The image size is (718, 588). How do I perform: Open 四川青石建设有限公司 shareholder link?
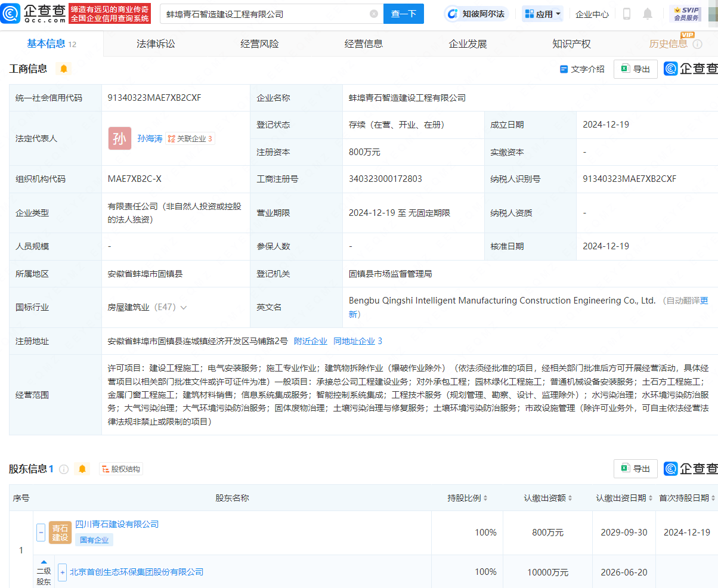coord(117,524)
